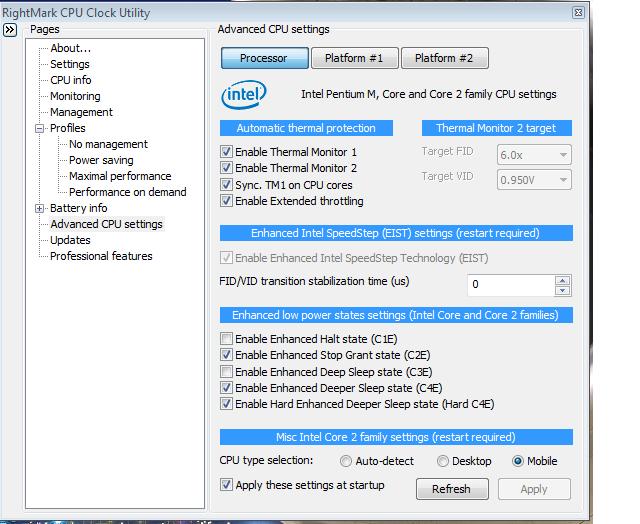Switch to the Platform #1 tab
640x524 pixels.
coord(354,58)
